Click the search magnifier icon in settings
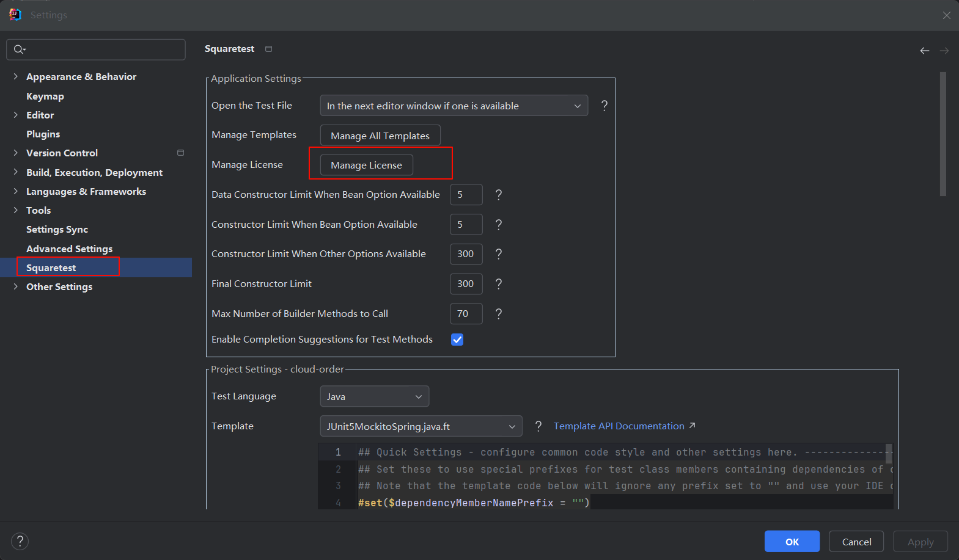Image resolution: width=959 pixels, height=560 pixels. (x=20, y=49)
